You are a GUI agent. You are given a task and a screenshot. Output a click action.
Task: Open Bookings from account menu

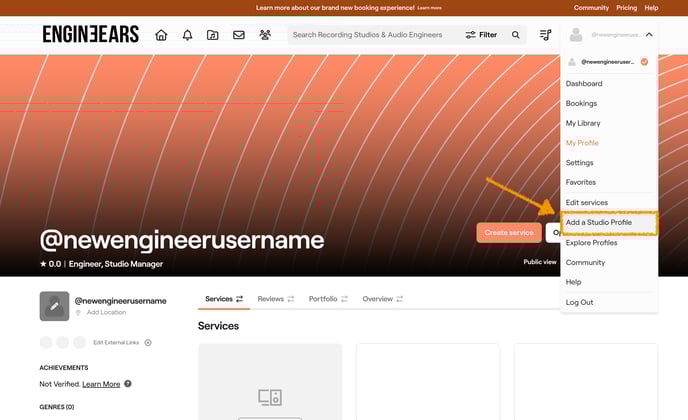[581, 104]
